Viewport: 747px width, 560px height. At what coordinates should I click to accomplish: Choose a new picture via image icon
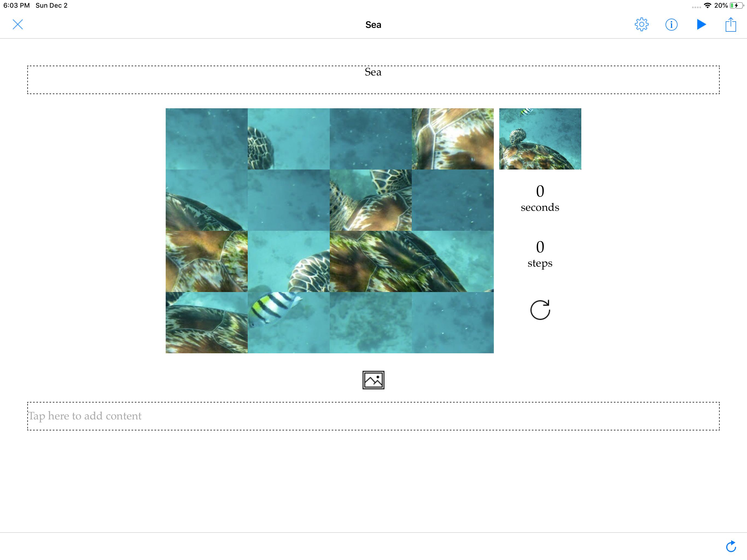click(373, 380)
